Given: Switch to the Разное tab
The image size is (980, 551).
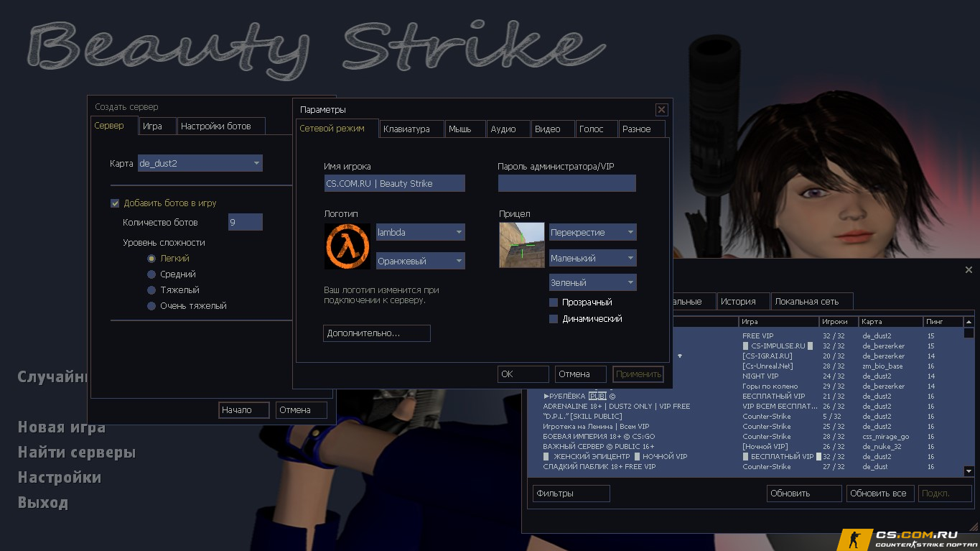Looking at the screenshot, I should pyautogui.click(x=642, y=129).
